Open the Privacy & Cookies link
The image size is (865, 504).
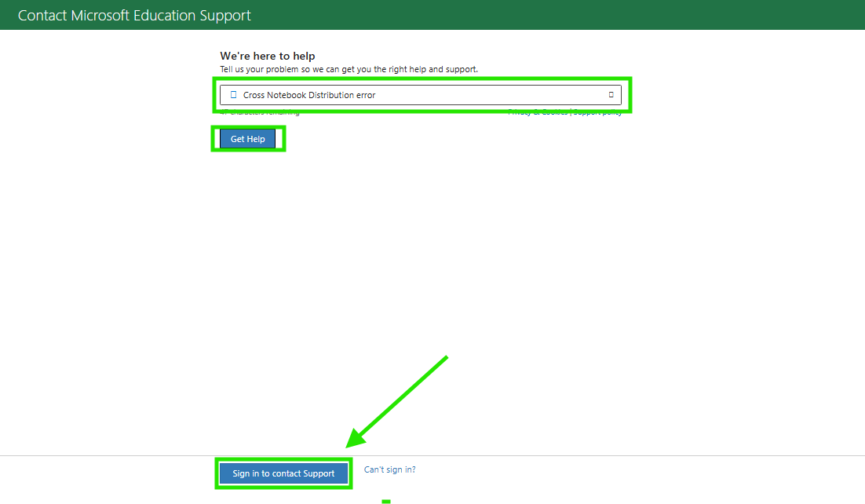[x=538, y=112]
